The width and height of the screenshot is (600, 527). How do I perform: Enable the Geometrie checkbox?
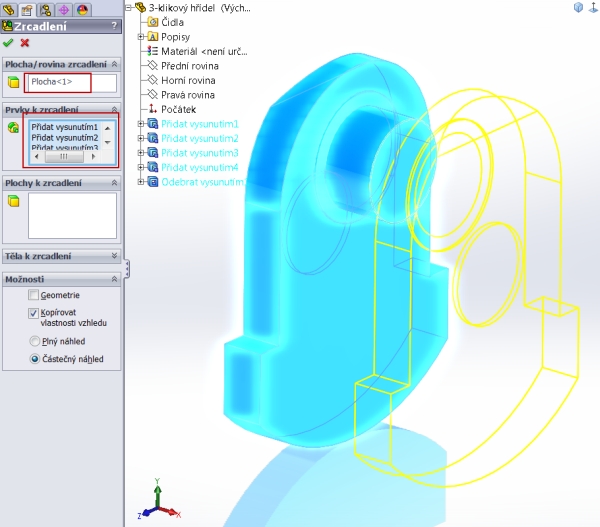tap(34, 295)
